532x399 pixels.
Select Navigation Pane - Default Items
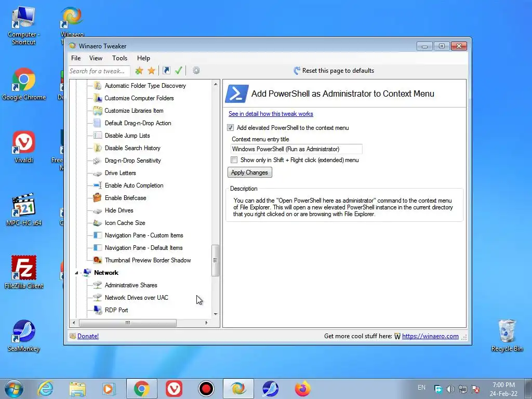pos(143,248)
